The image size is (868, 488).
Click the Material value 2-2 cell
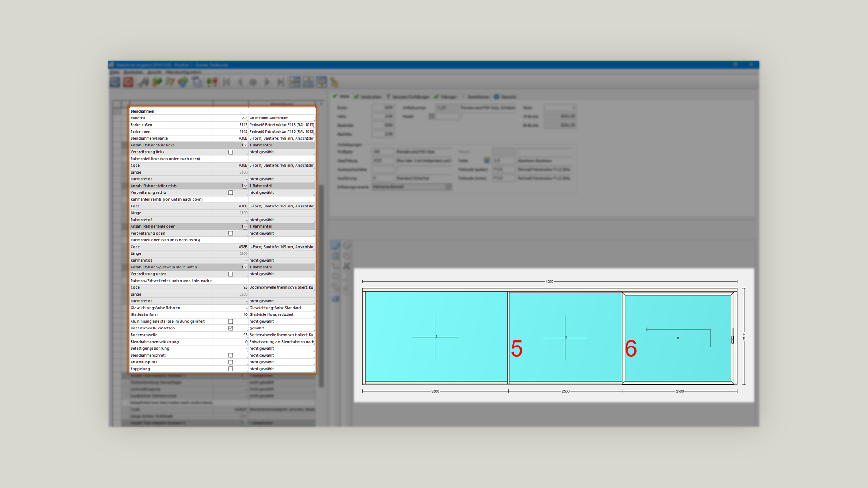pyautogui.click(x=231, y=118)
